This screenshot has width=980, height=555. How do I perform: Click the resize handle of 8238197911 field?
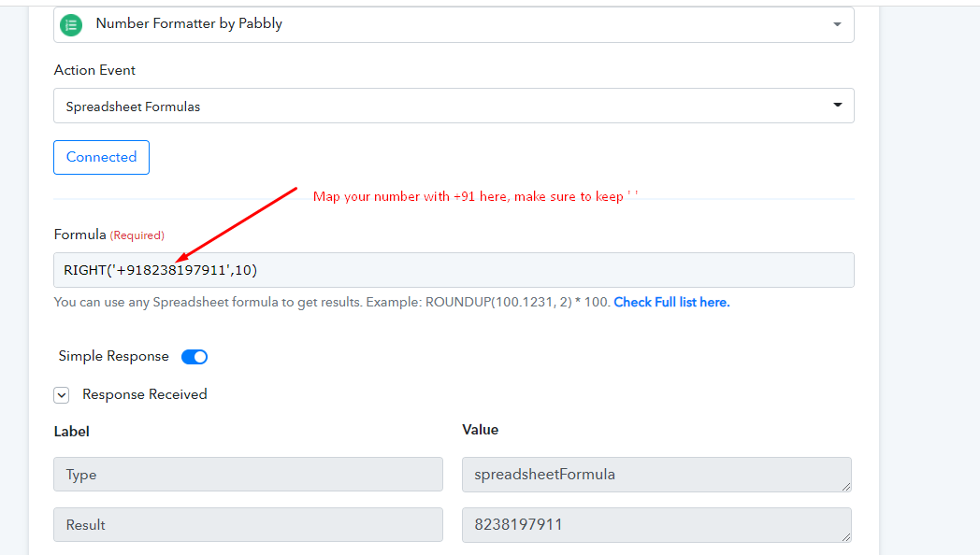tap(845, 536)
